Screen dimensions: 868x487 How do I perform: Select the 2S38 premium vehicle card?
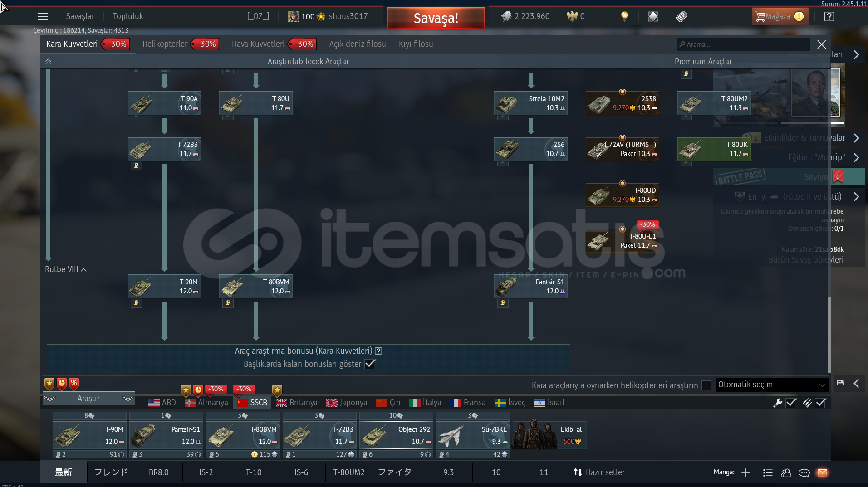[623, 103]
